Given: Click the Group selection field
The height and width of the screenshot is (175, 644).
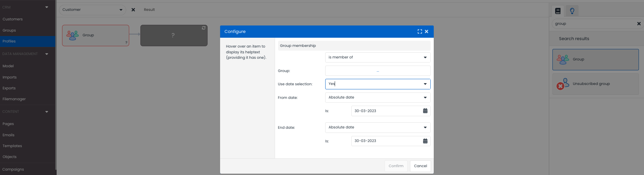Looking at the screenshot, I should (x=378, y=71).
